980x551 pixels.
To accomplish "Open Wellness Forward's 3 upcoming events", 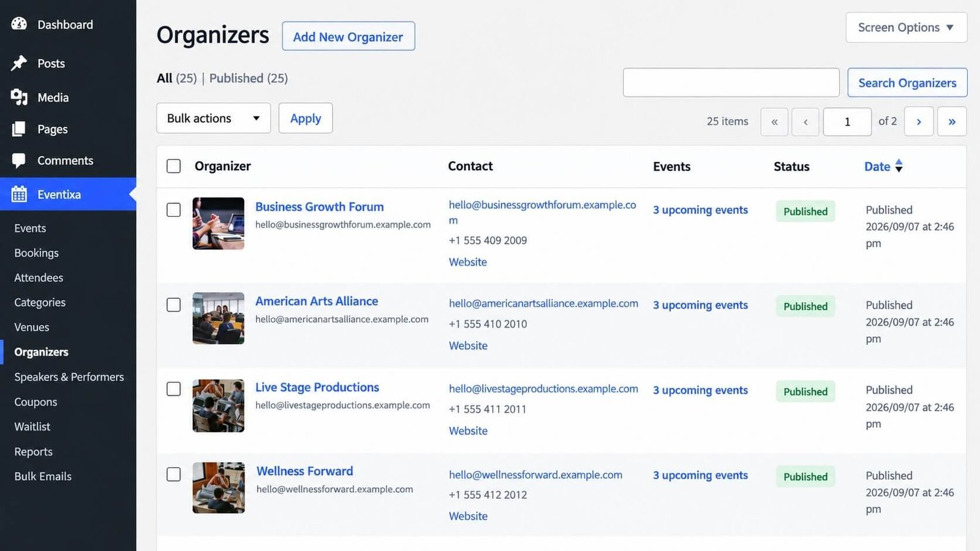I will coord(700,475).
